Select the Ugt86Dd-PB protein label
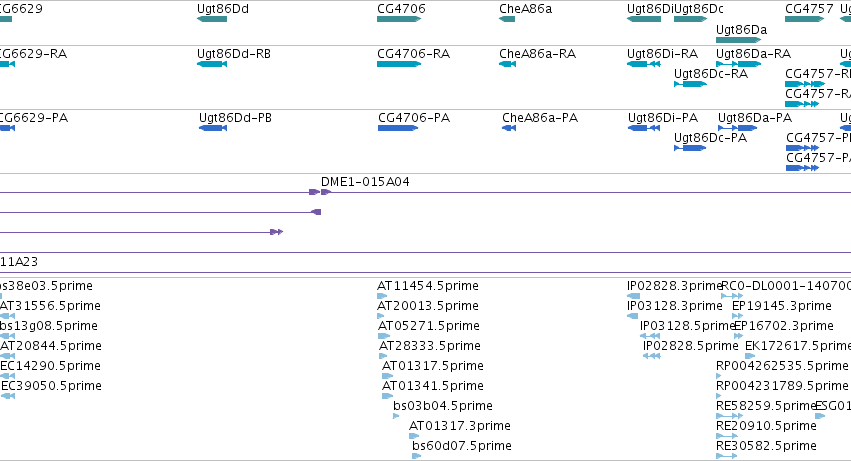Image resolution: width=851 pixels, height=461 pixels. pyautogui.click(x=236, y=118)
